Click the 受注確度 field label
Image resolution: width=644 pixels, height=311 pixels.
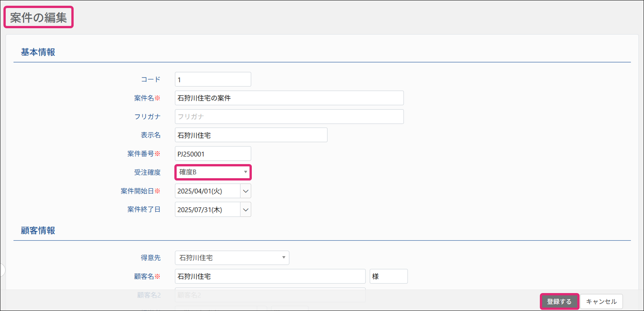[147, 172]
